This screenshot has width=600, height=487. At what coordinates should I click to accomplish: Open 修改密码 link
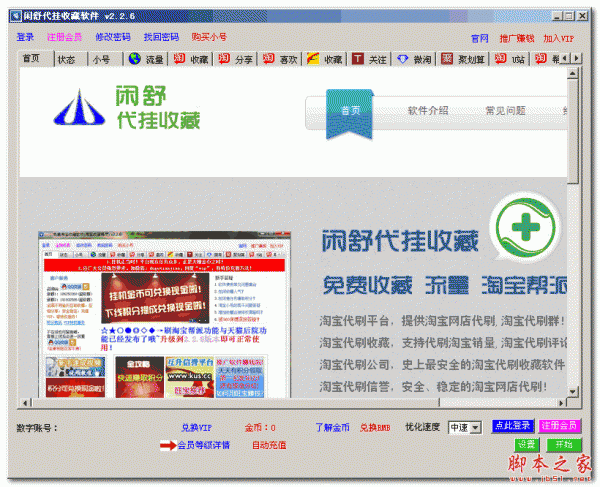(x=113, y=37)
